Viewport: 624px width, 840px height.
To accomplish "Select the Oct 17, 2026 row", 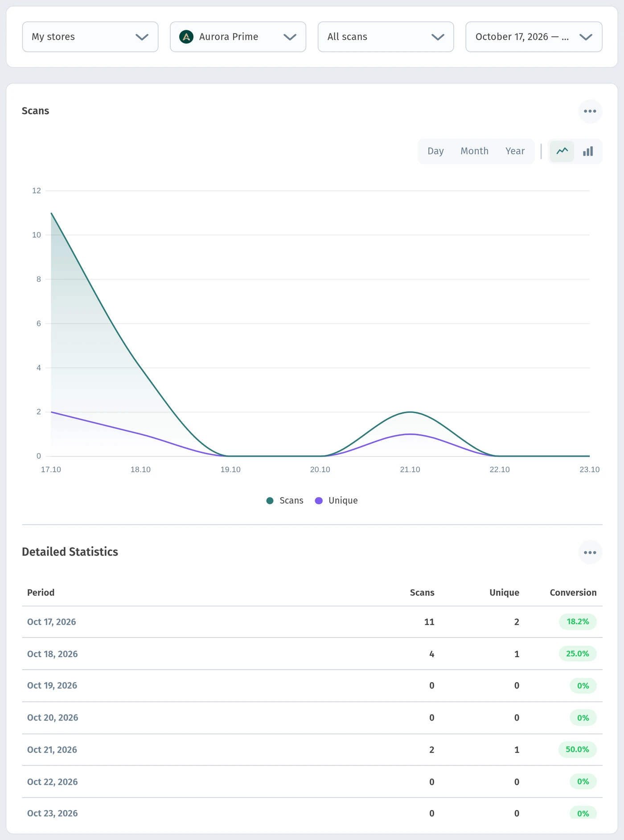I will 312,622.
